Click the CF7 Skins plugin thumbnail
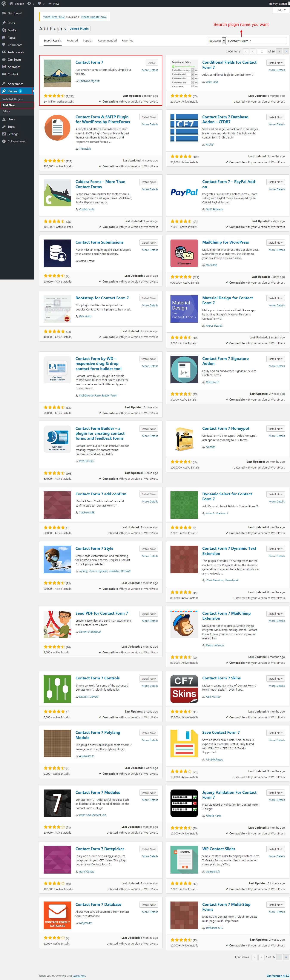Viewport: 290px width, 980px height. point(184,689)
